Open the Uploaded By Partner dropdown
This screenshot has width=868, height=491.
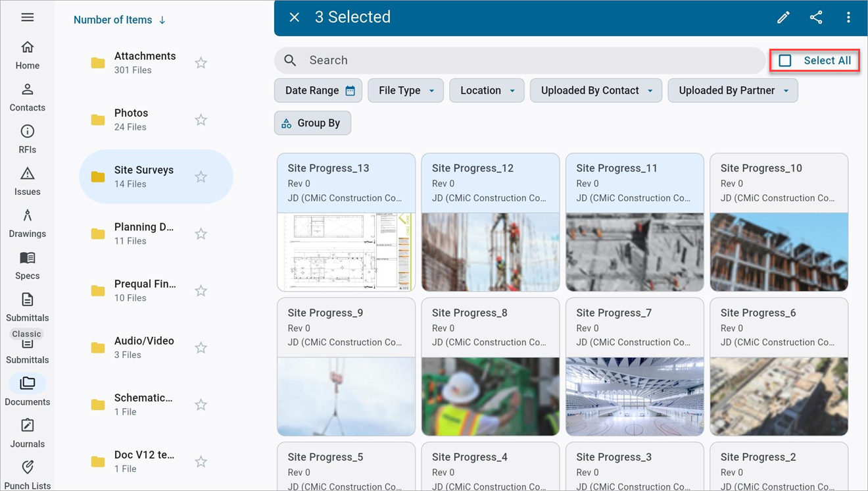(733, 91)
